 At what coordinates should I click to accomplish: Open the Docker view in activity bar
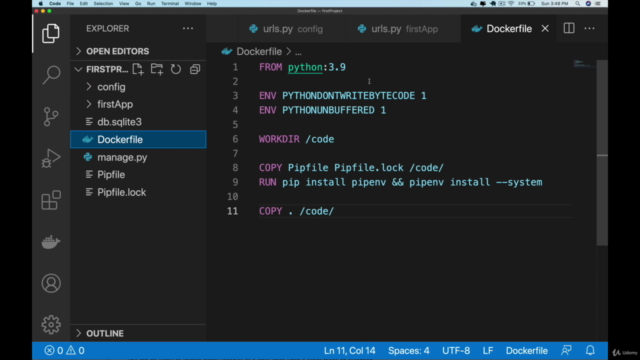[x=51, y=242]
